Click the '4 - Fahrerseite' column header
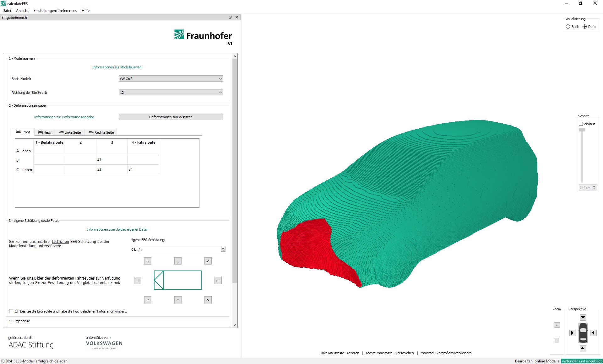603x364 pixels. 144,142
